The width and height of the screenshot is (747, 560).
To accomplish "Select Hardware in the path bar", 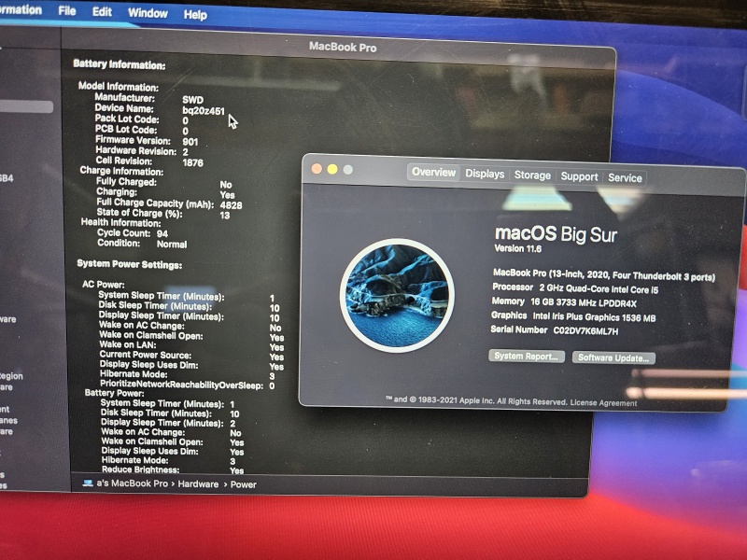I will (198, 484).
